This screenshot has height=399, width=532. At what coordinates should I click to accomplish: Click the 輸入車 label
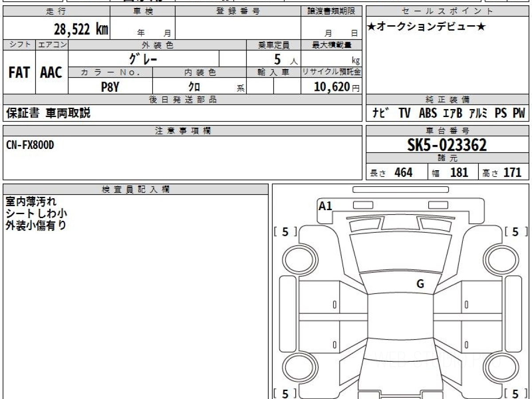pyautogui.click(x=274, y=72)
